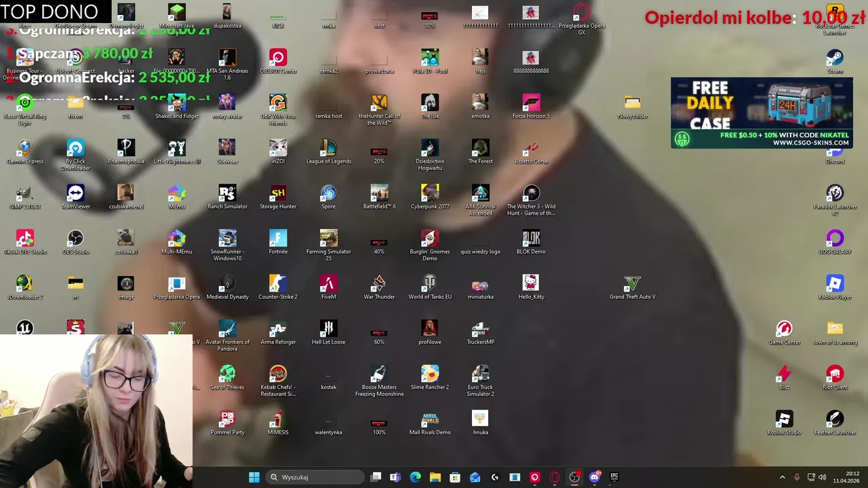The width and height of the screenshot is (868, 488).
Task: Click the Wyszukaj taskbar search box
Action: click(x=315, y=477)
